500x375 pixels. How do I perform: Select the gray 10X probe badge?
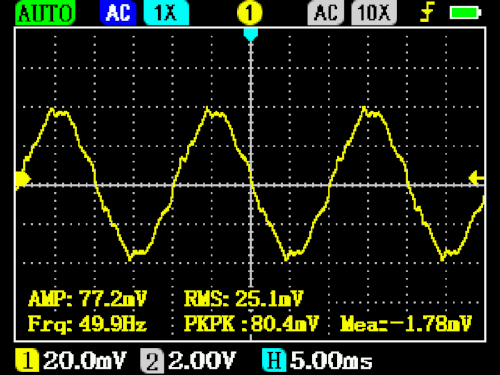tap(374, 13)
